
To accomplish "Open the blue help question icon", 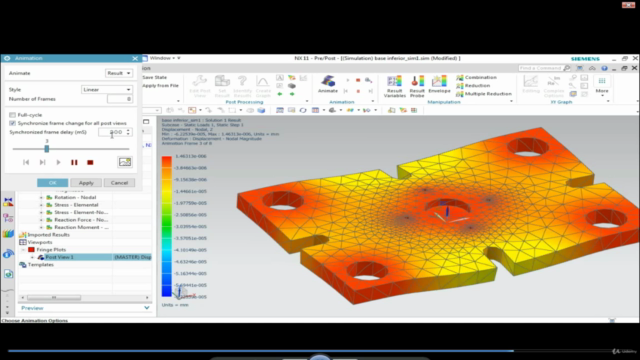I will point(604,68).
